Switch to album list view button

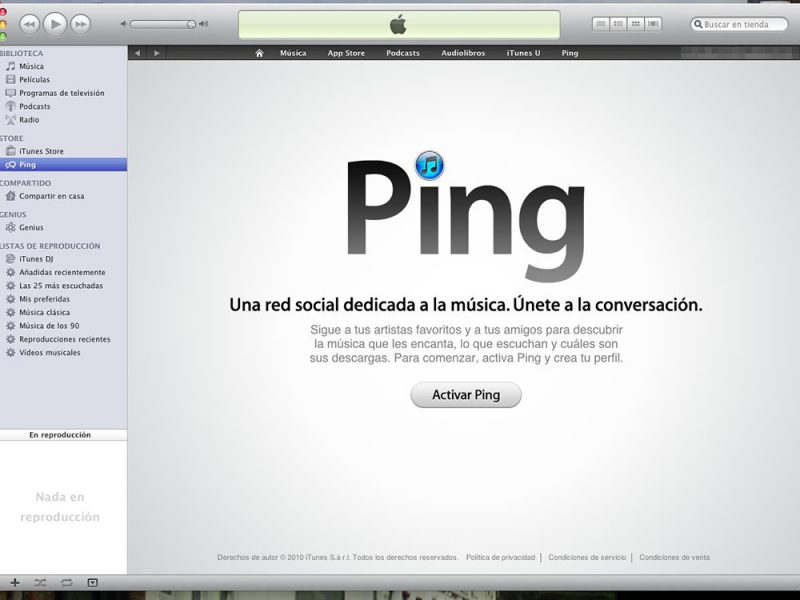click(x=618, y=24)
